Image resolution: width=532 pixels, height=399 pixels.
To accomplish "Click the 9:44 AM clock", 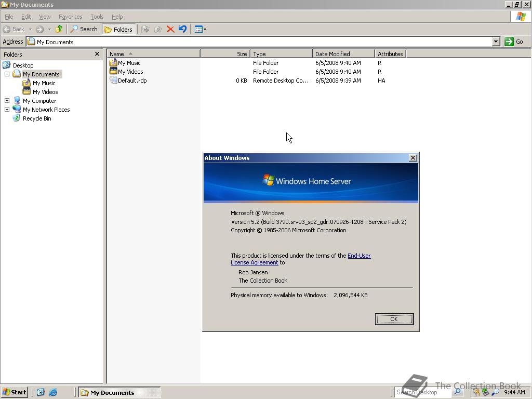I will (x=514, y=393).
